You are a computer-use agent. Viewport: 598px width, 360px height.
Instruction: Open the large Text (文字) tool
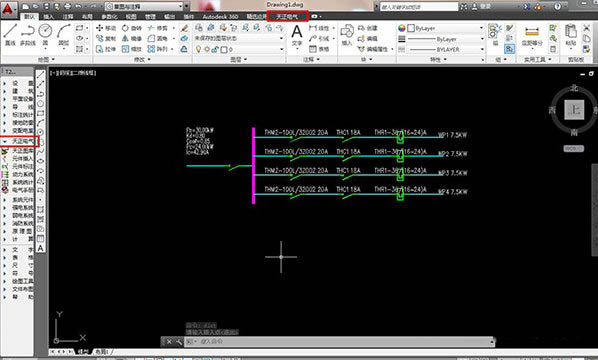[297, 35]
